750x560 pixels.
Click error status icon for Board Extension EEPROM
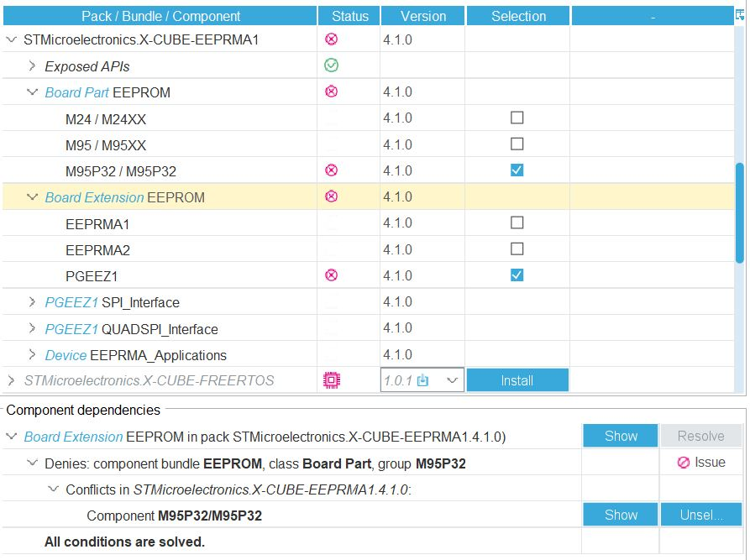point(331,196)
